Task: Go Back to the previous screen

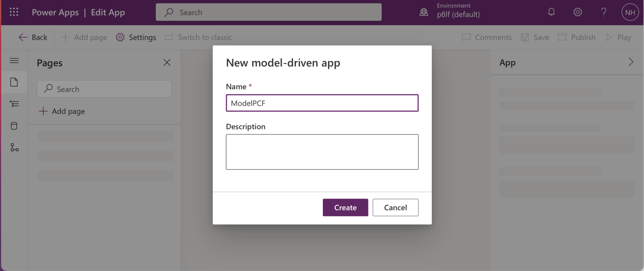Action: pyautogui.click(x=33, y=37)
